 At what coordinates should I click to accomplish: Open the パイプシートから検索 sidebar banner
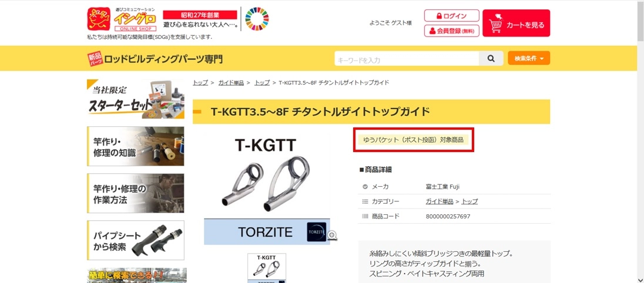click(136, 240)
